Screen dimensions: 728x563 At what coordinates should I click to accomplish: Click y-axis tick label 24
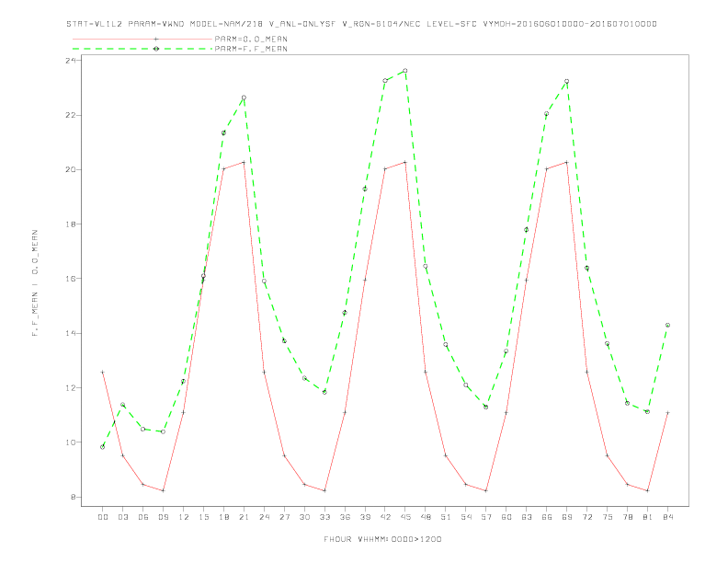[71, 61]
